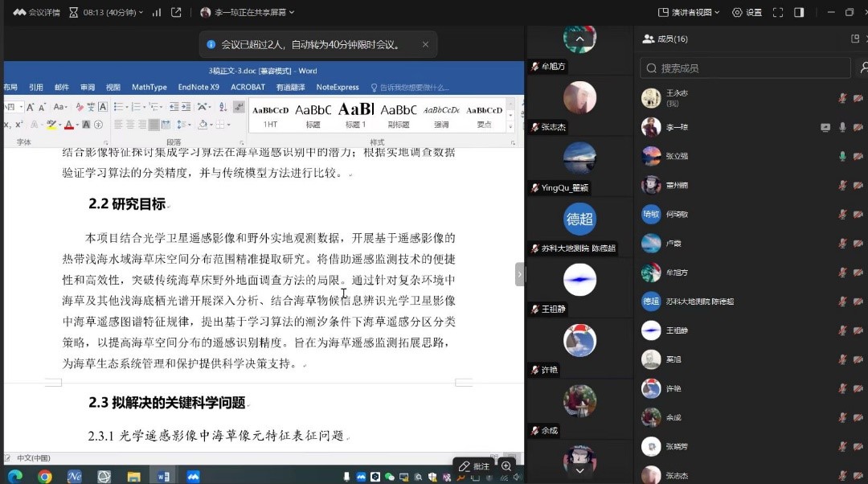Toggle the sidebar panel layout icon
Image resolution: width=868 pixels, height=484 pixels.
[799, 12]
